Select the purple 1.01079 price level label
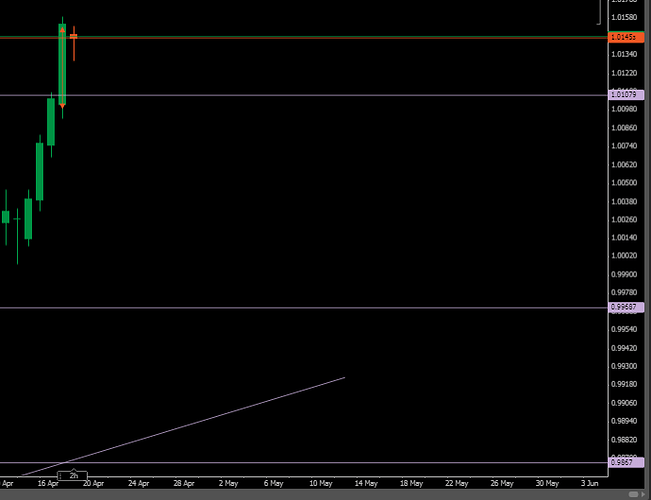 [626, 95]
